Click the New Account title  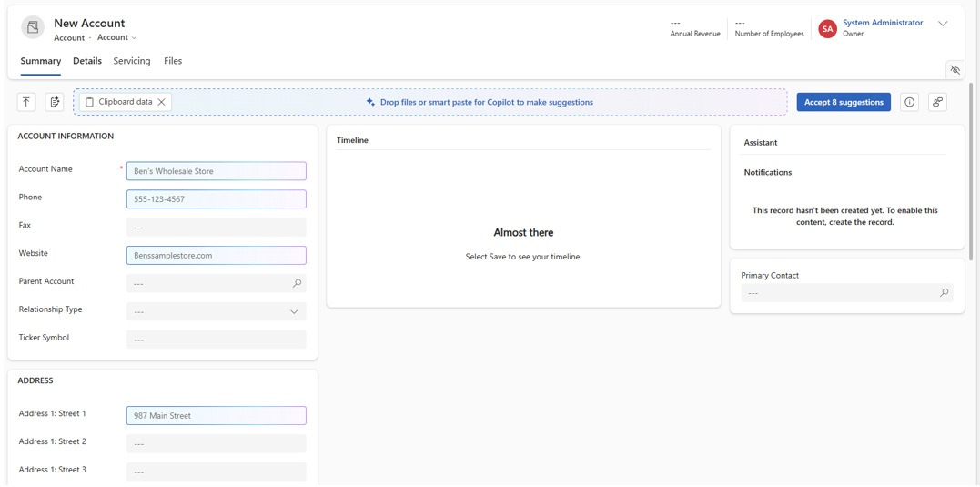(x=89, y=23)
